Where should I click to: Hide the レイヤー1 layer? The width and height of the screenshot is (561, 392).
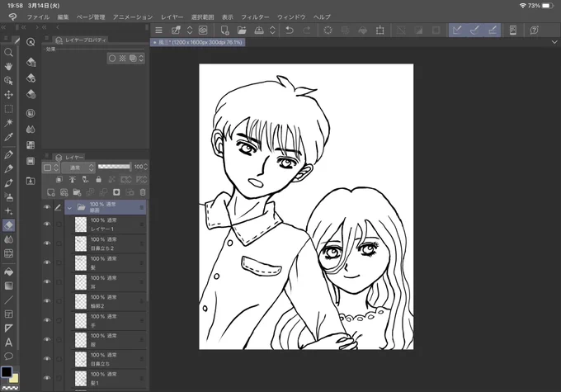click(x=47, y=224)
